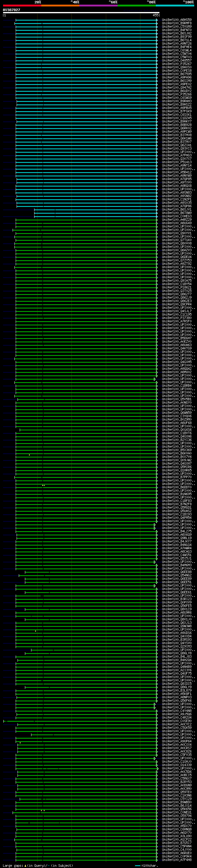The height and width of the screenshot is (868, 197).
Task: Click hit label UniRef100_A0BCI5
Action: point(177,775)
